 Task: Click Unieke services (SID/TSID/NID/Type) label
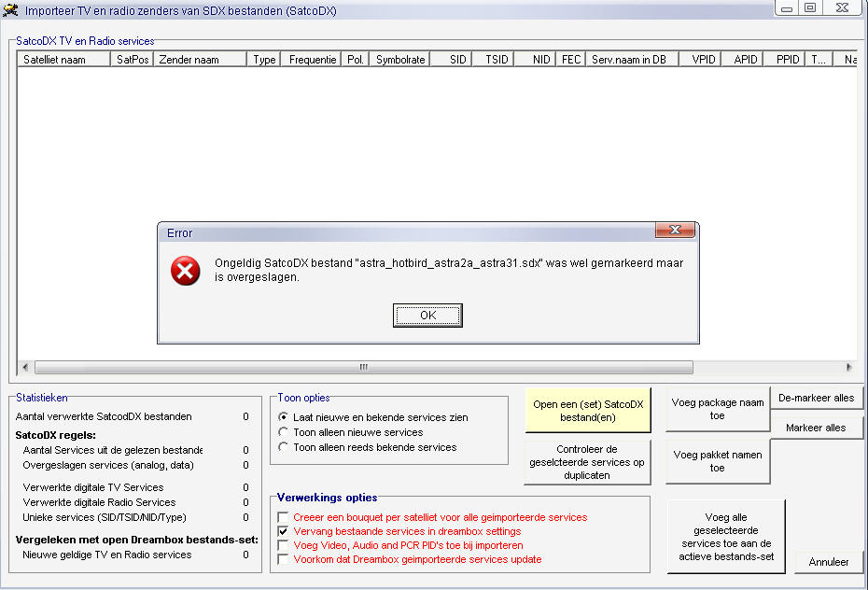[x=105, y=517]
